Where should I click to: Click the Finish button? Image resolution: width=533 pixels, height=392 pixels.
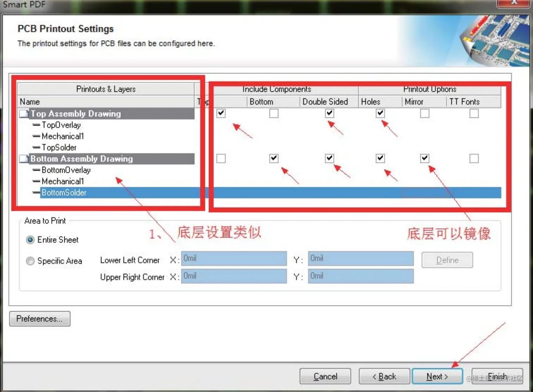pyautogui.click(x=497, y=376)
